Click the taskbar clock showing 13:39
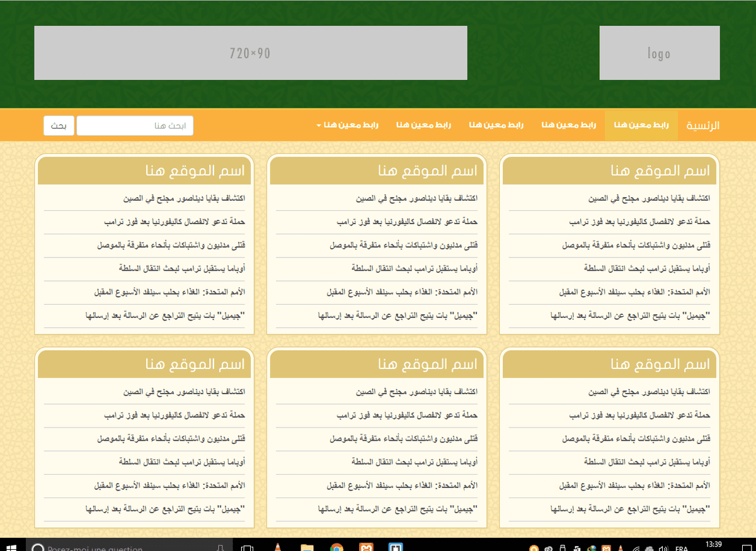Viewport: 756px width, 551px height. [x=714, y=545]
